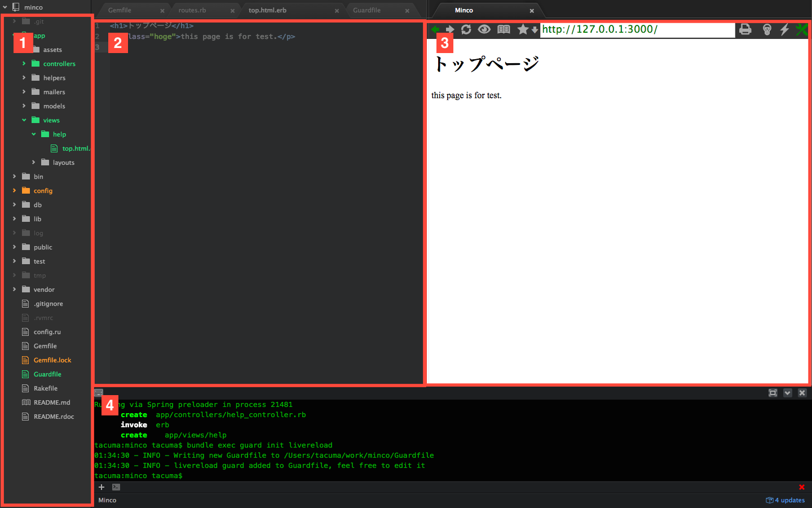
Task: Collapse the views folder
Action: (x=24, y=120)
